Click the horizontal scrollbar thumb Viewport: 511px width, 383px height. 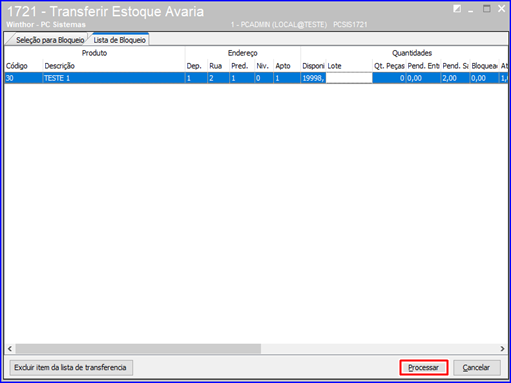coord(138,349)
